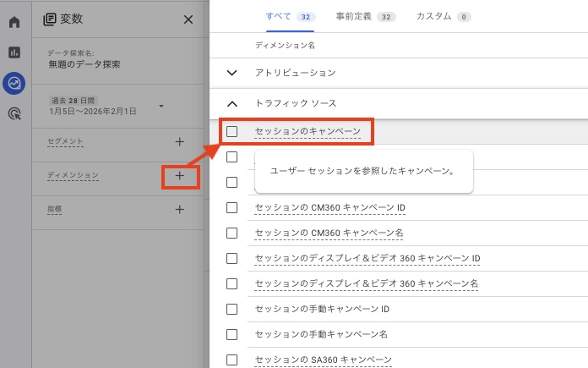
Task: Open the 過去 28 日間 date range dropdown
Action: 161,106
